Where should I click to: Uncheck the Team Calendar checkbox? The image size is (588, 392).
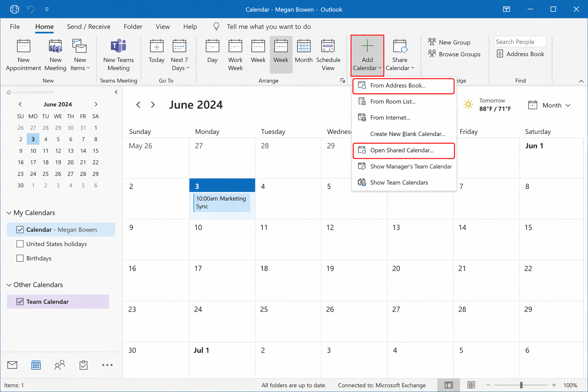pyautogui.click(x=20, y=302)
